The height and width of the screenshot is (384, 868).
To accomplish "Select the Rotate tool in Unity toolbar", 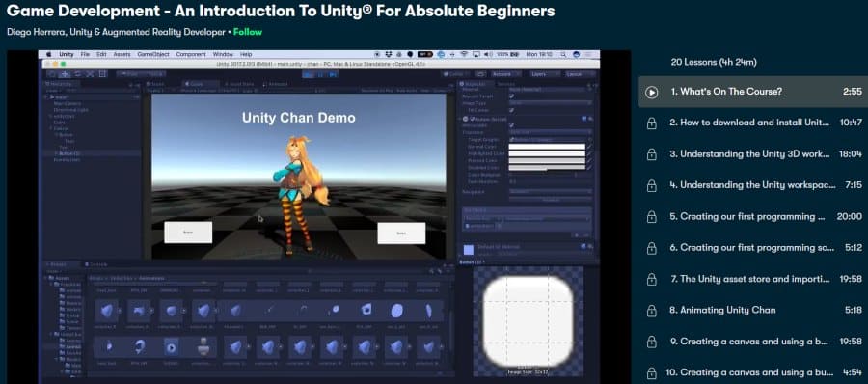I will point(77,74).
